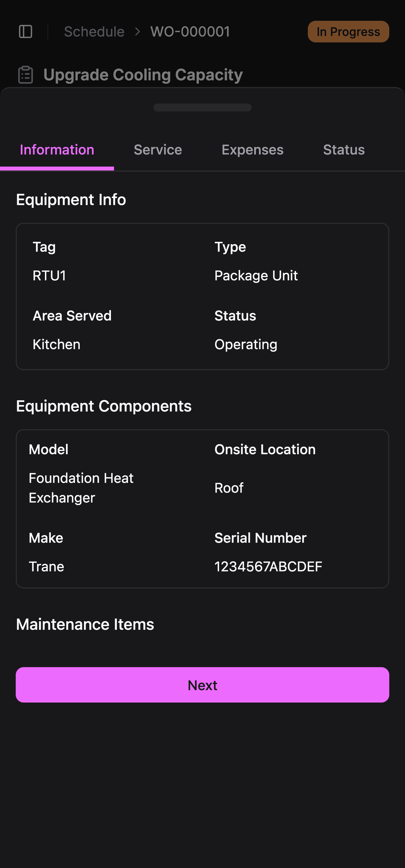The height and width of the screenshot is (868, 405).
Task: Switch to the Expenses tab
Action: (252, 150)
